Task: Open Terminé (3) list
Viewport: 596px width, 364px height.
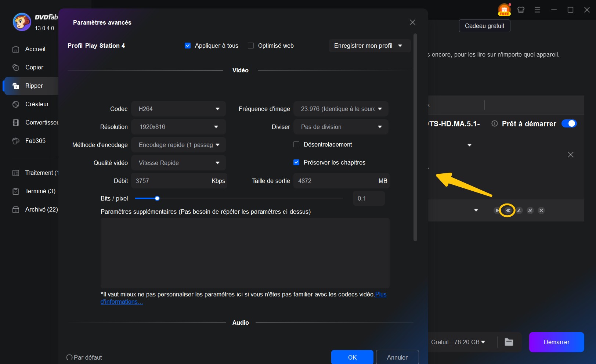Action: click(40, 191)
